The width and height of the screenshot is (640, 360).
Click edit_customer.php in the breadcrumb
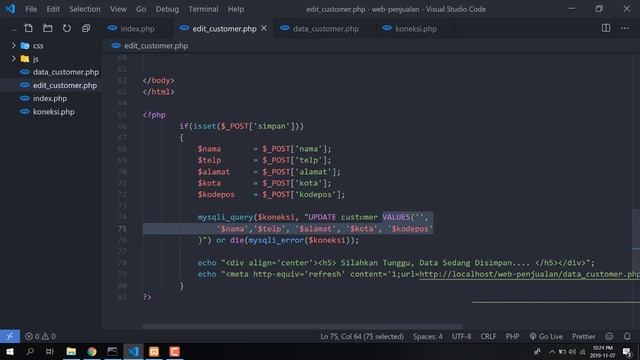(156, 46)
